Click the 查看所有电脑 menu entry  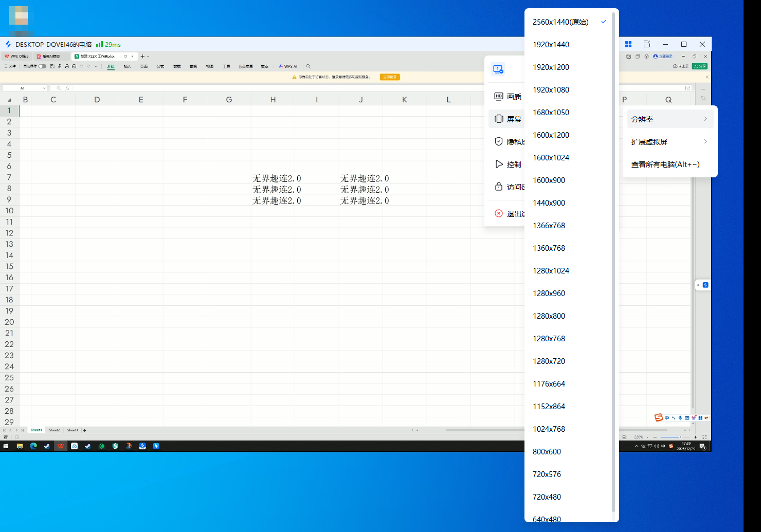click(x=665, y=164)
